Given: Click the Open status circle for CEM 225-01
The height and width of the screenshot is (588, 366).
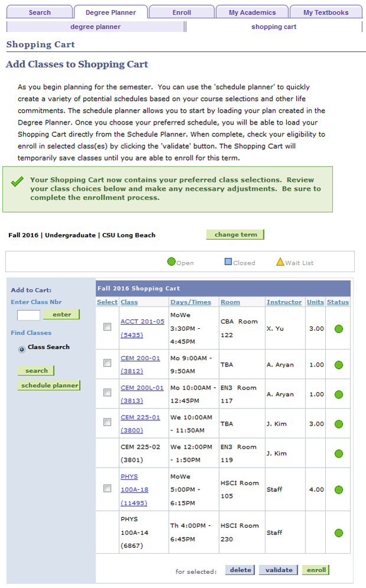Looking at the screenshot, I should pos(339,424).
